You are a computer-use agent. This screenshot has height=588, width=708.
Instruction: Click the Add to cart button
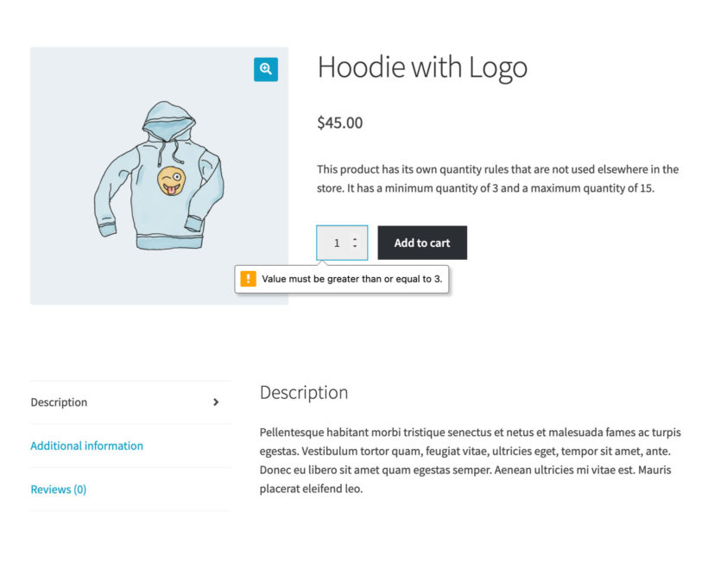[x=421, y=243]
